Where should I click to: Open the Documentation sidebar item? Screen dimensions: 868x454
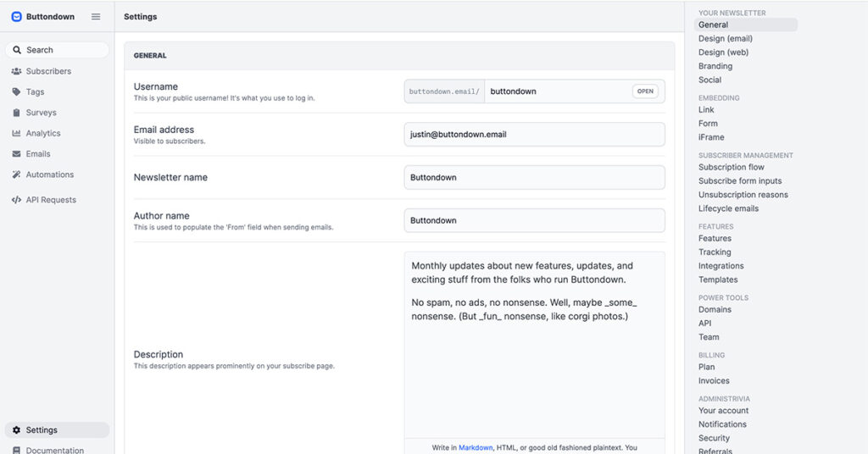point(54,450)
